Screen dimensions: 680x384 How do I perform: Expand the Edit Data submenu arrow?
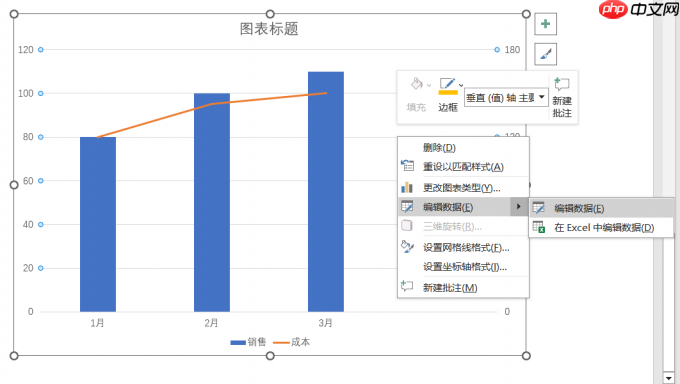tap(518, 207)
